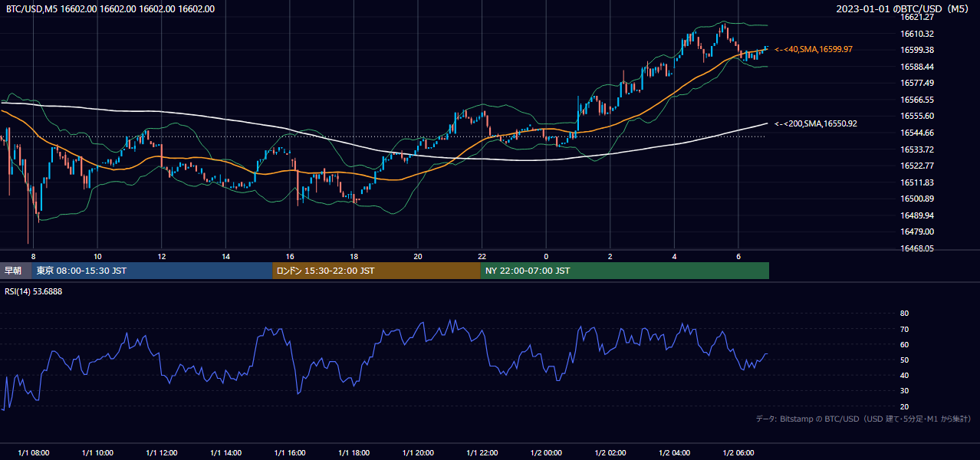Click price axis label 16544.66

917,133
